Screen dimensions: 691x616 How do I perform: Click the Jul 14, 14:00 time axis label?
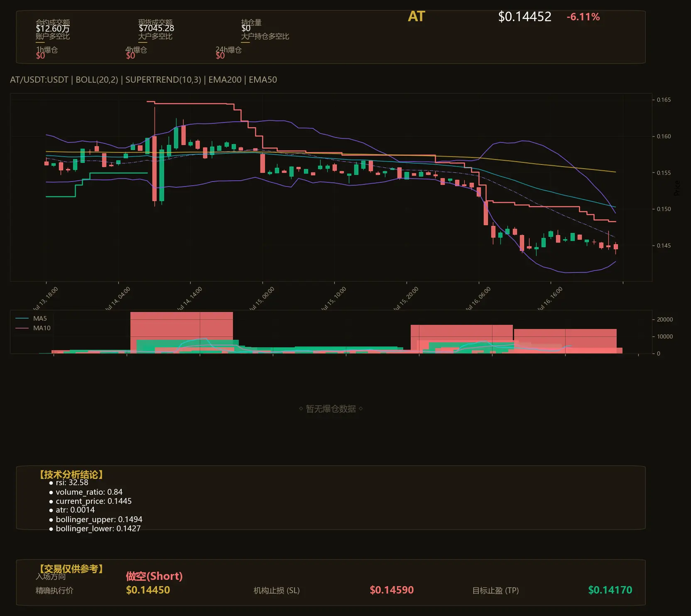point(189,299)
